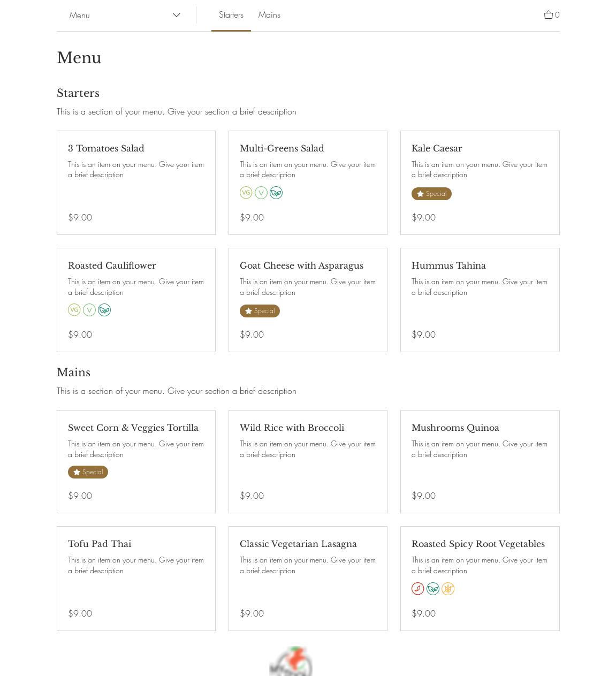Click the leaf icon on Roasted Spicy Root Vegetables
Image resolution: width=616 pixels, height=676 pixels.
coord(433,589)
